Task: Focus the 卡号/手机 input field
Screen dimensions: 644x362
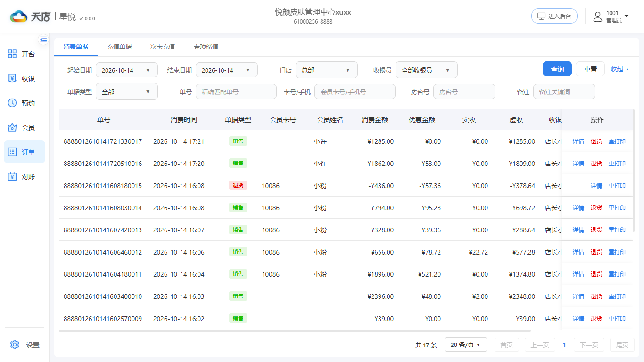Action: tap(355, 92)
